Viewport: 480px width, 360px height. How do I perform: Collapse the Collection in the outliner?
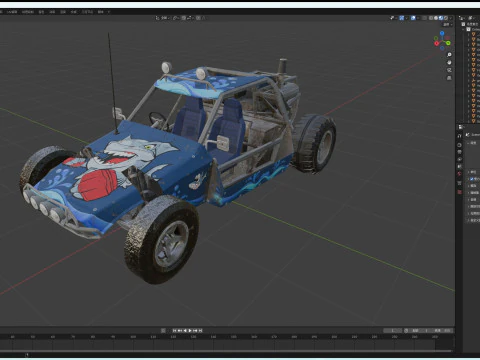463,29
